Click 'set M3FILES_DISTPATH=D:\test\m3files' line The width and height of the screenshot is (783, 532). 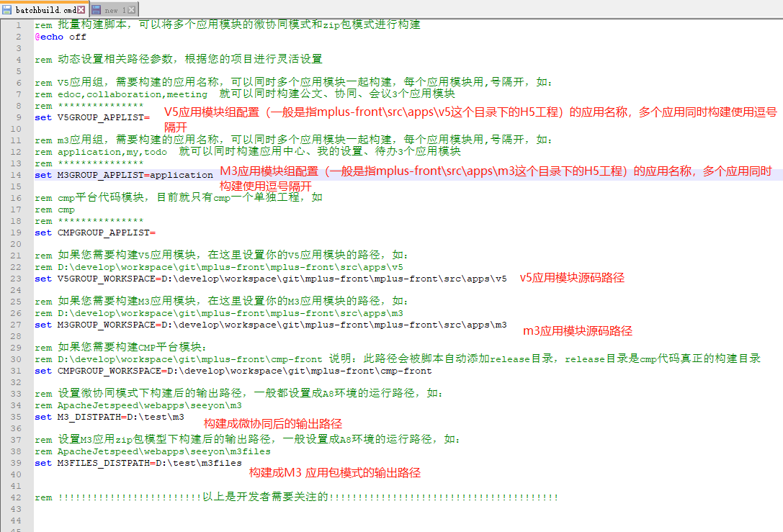click(138, 463)
